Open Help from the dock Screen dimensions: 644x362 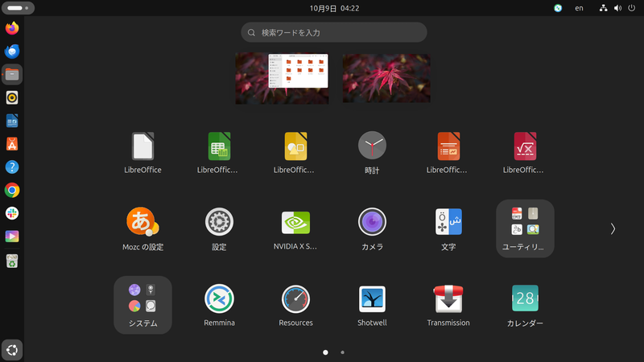[12, 167]
